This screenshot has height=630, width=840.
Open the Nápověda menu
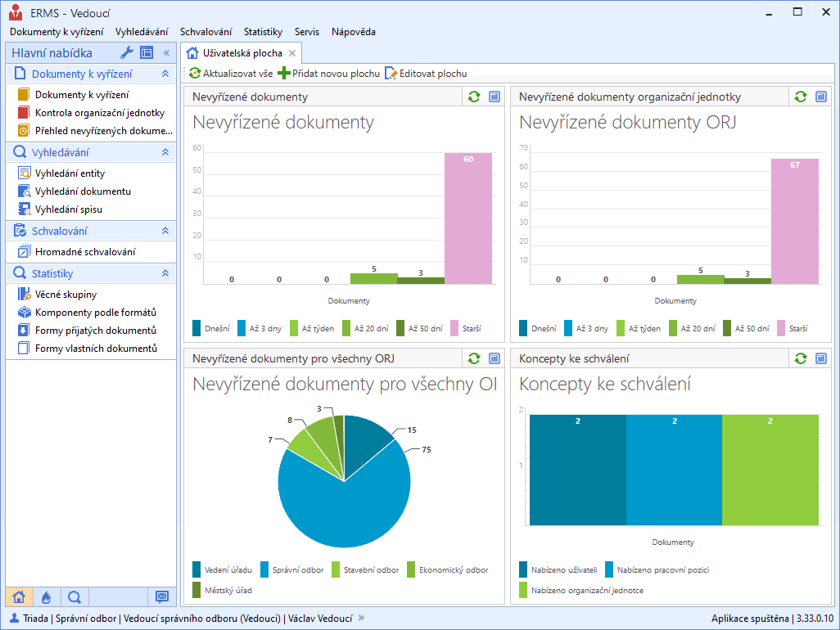[x=353, y=32]
